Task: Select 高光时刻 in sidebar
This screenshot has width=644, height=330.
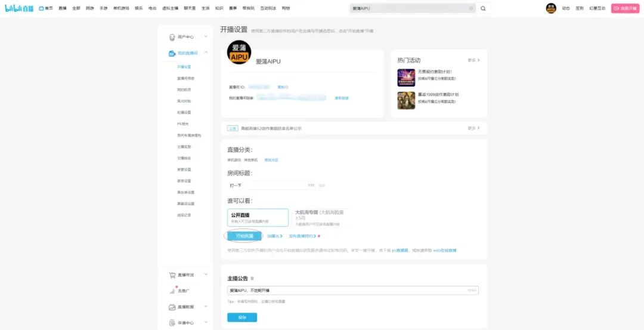Action: tap(184, 101)
